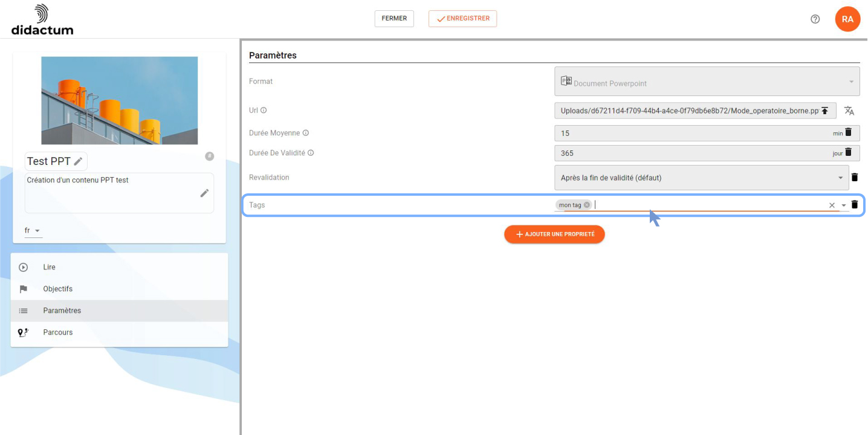Expand the Format dropdown
Screen dimensions: 868x435
851,82
